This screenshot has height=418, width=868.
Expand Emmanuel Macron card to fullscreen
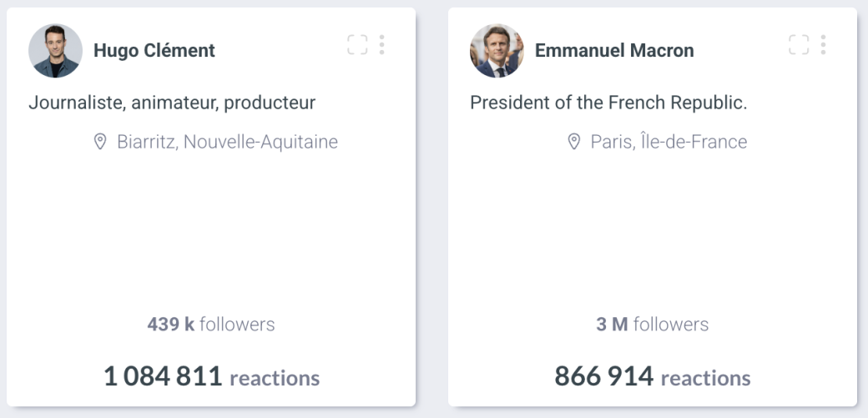pyautogui.click(x=799, y=45)
